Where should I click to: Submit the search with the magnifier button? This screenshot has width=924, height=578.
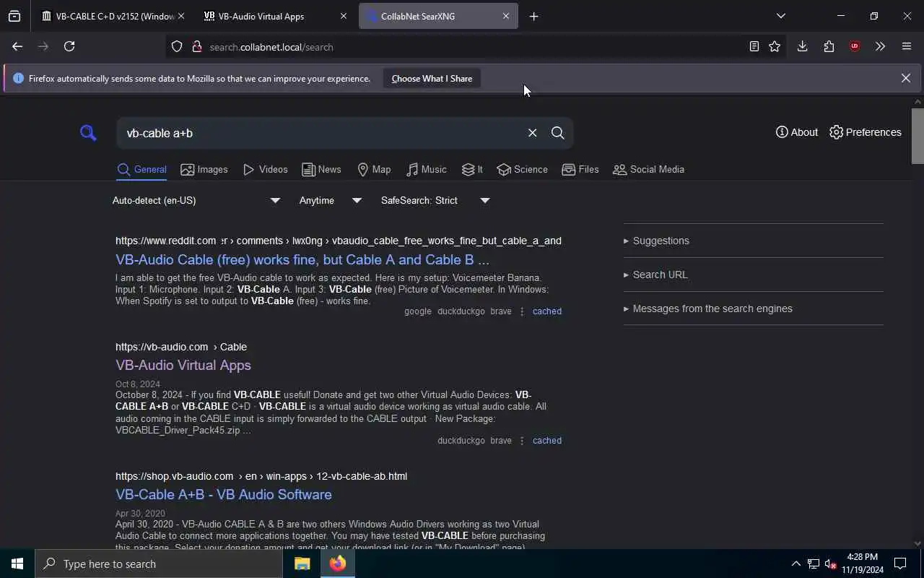coord(557,133)
